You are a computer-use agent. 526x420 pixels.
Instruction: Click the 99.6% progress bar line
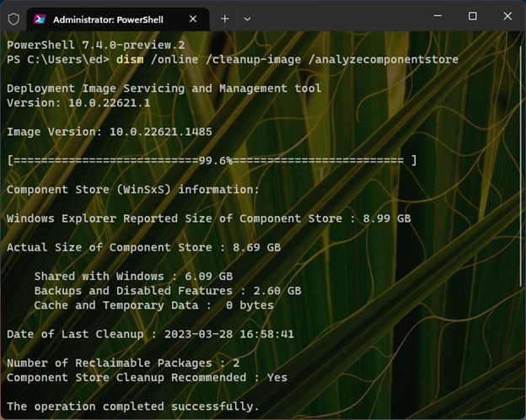(211, 160)
